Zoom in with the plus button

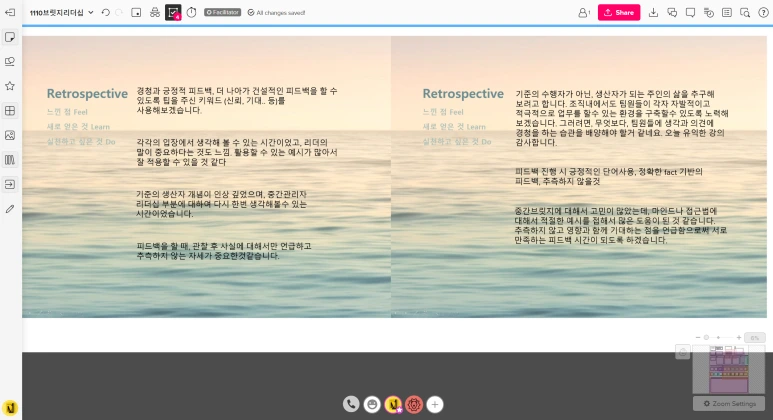[x=738, y=337]
